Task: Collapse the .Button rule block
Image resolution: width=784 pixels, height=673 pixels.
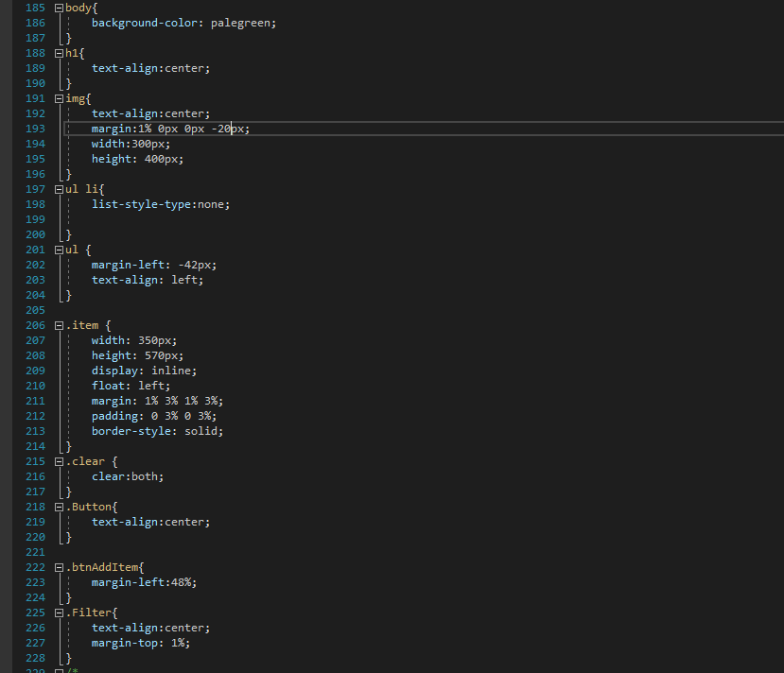Action: (59, 508)
